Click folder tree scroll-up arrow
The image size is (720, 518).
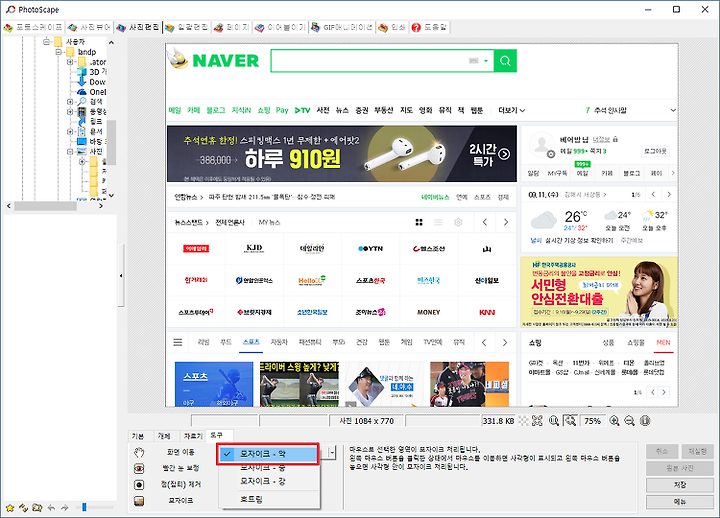(111, 42)
